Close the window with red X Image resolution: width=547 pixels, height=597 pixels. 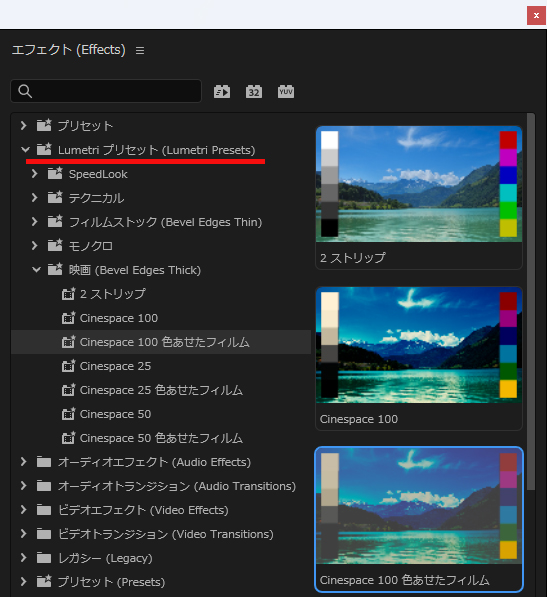point(536,15)
